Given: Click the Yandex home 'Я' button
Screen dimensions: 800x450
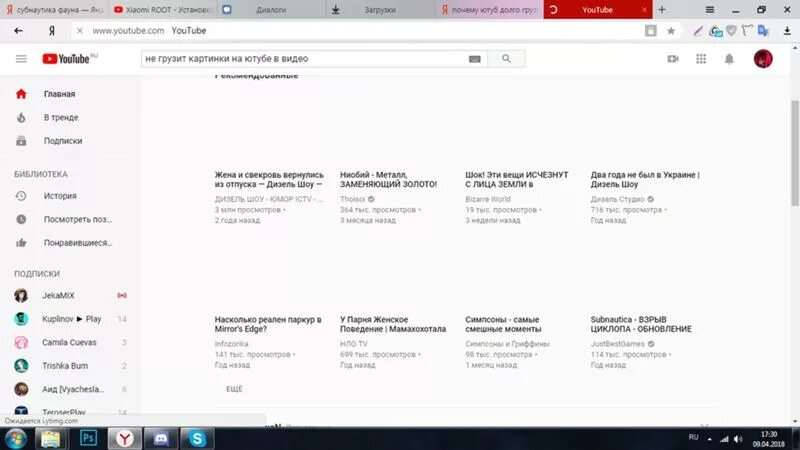Looking at the screenshot, I should (x=52, y=31).
